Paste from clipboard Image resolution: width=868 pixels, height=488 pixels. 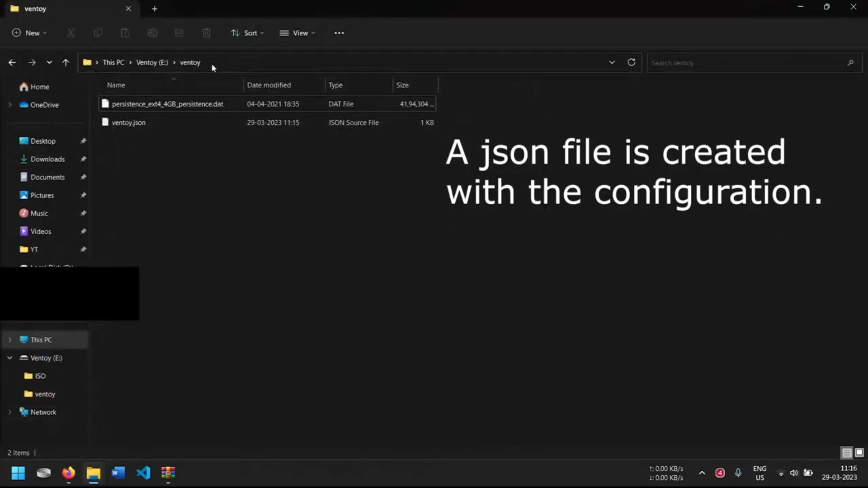click(125, 33)
